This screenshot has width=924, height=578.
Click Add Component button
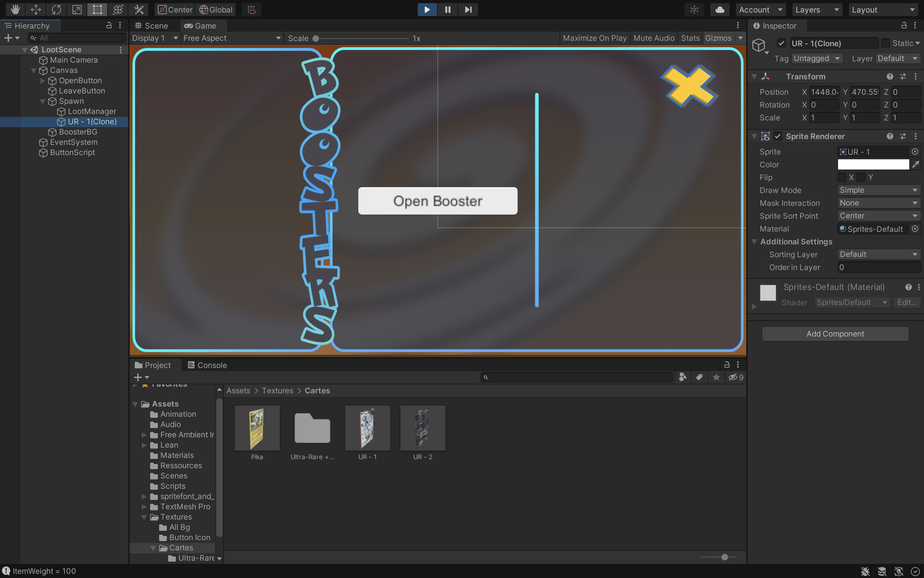click(835, 334)
